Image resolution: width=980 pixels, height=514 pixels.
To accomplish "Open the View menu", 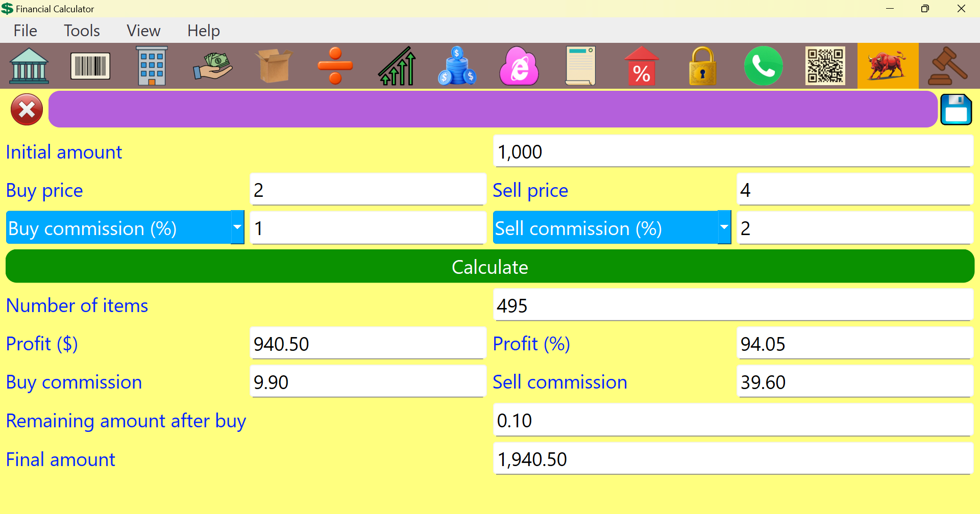I will tap(143, 31).
